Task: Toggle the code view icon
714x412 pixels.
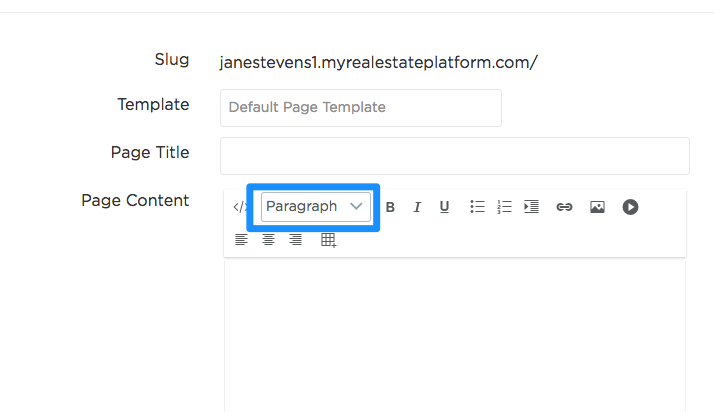Action: (x=240, y=207)
